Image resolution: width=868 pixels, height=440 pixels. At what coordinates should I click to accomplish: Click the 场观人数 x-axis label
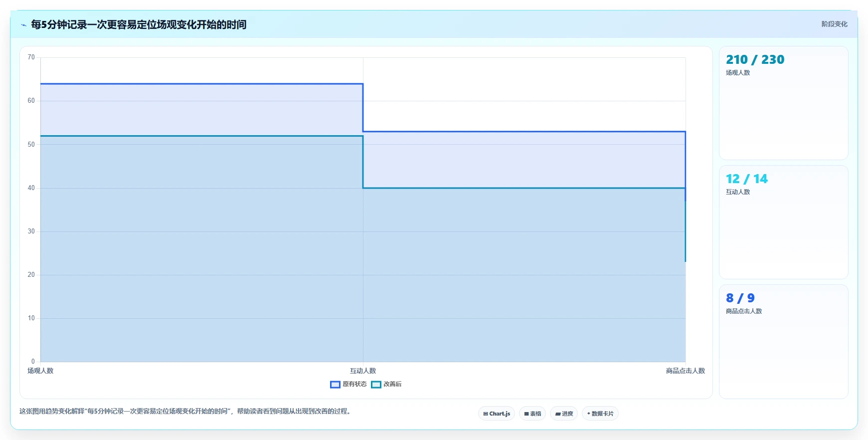40,371
